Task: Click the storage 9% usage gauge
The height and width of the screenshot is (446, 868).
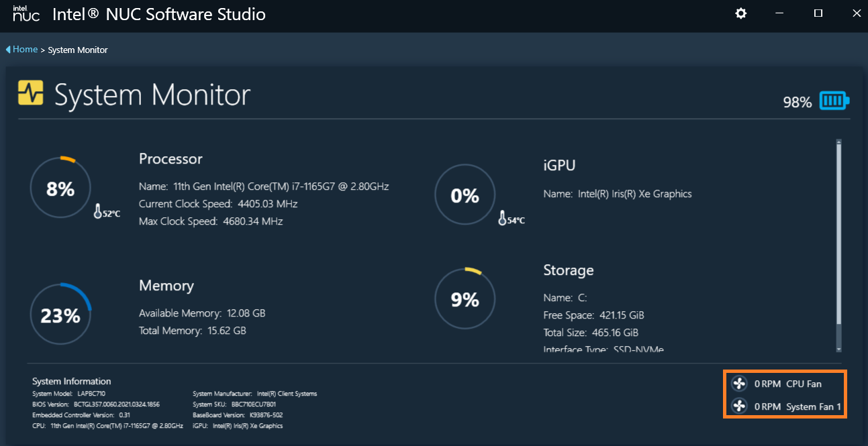Action: (x=465, y=299)
